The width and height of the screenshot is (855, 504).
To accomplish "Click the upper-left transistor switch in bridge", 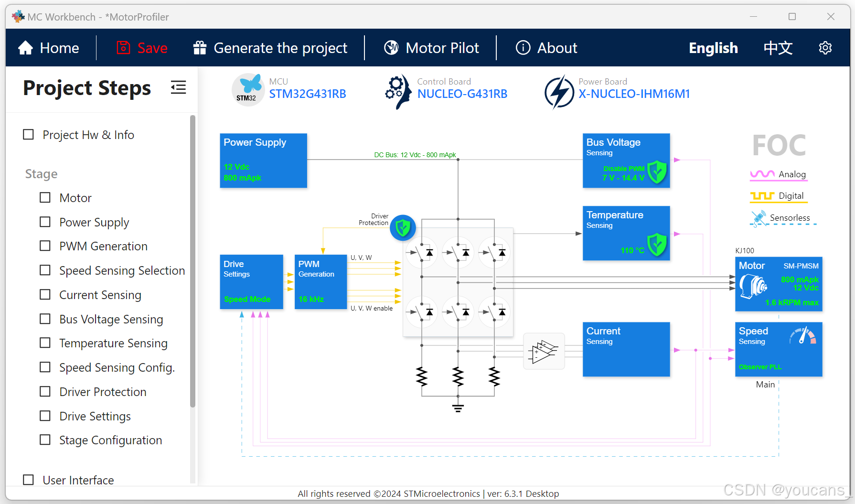I will [422, 252].
